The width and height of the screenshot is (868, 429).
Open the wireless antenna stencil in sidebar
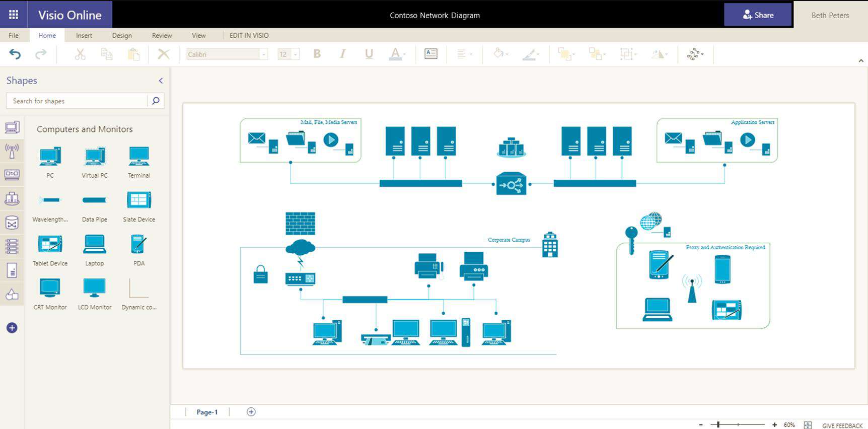pyautogui.click(x=12, y=151)
